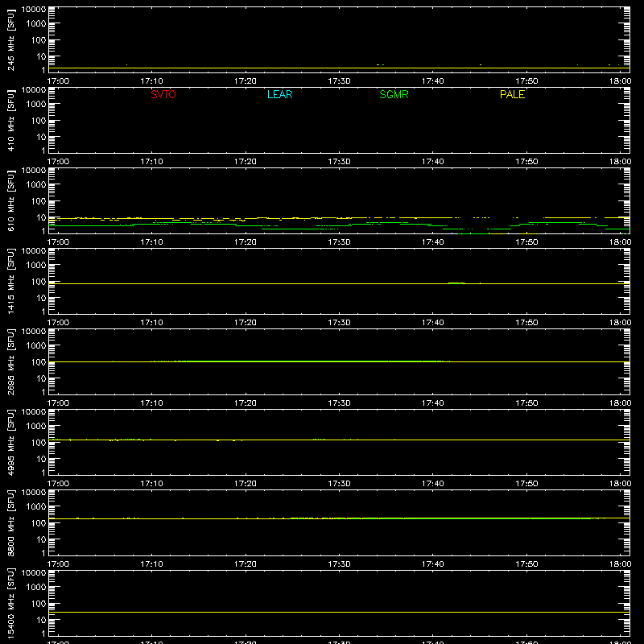
Task: Click 17:10 time label below 410 MHz panel
Action: pyautogui.click(x=151, y=162)
